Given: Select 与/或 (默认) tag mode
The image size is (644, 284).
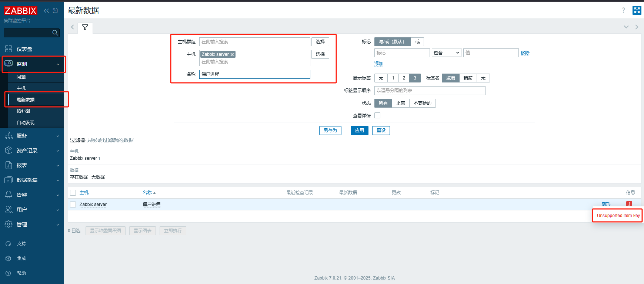Looking at the screenshot, I should [393, 42].
